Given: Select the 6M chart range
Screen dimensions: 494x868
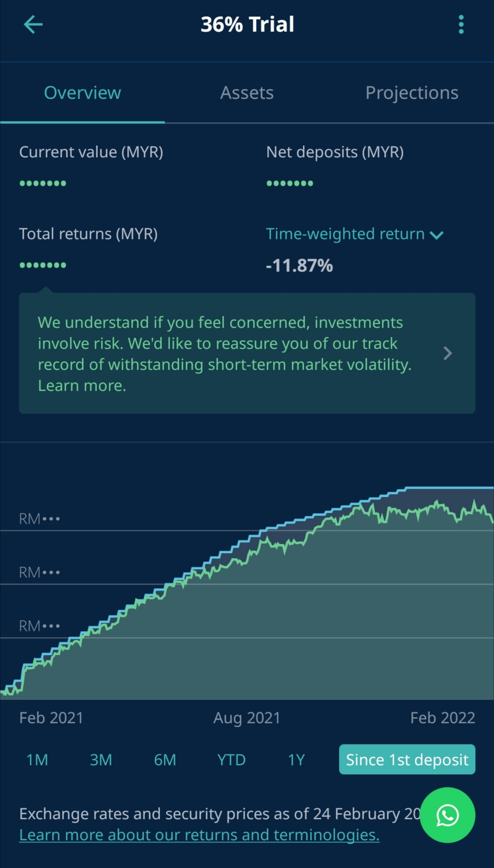Looking at the screenshot, I should pos(165,760).
